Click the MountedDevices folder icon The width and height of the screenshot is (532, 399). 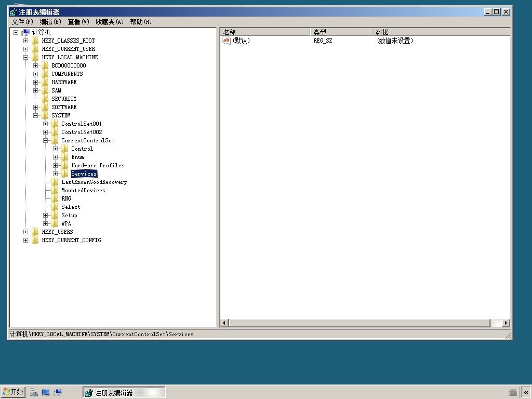click(x=55, y=190)
